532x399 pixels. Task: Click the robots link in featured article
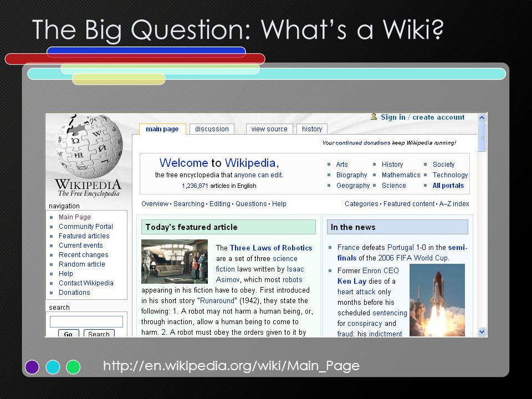coord(292,279)
